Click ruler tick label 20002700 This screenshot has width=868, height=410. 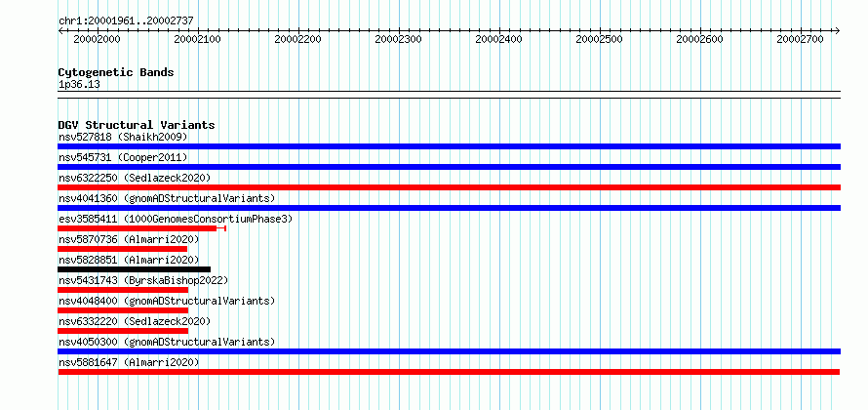801,39
